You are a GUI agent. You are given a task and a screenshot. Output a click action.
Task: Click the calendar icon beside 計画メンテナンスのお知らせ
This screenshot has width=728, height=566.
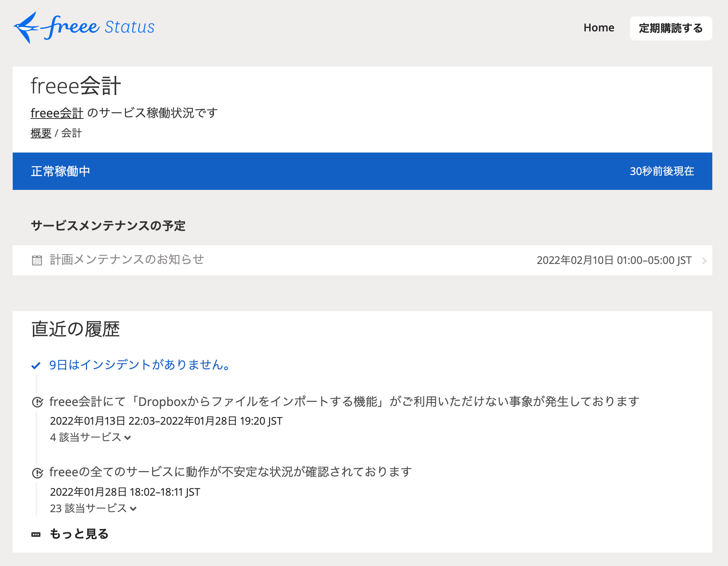(37, 260)
